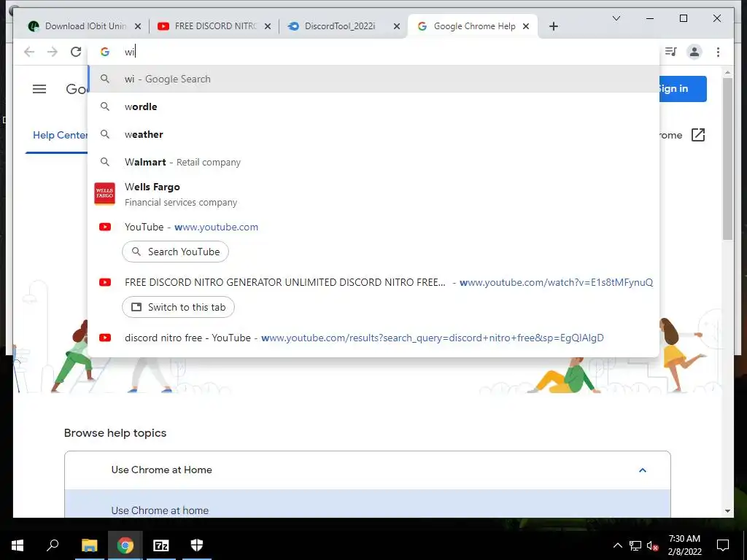Open the Windows Start menu

click(x=18, y=545)
